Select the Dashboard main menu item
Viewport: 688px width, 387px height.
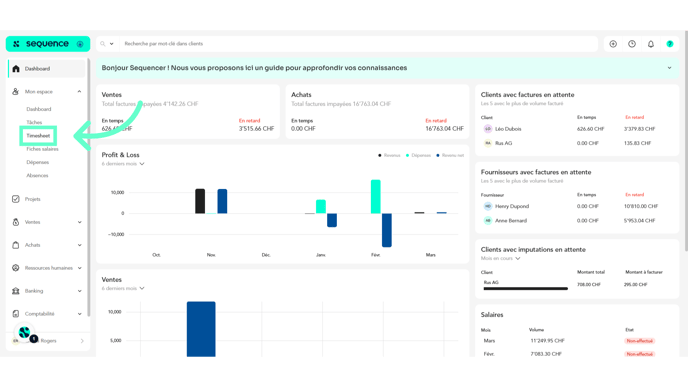[47, 69]
